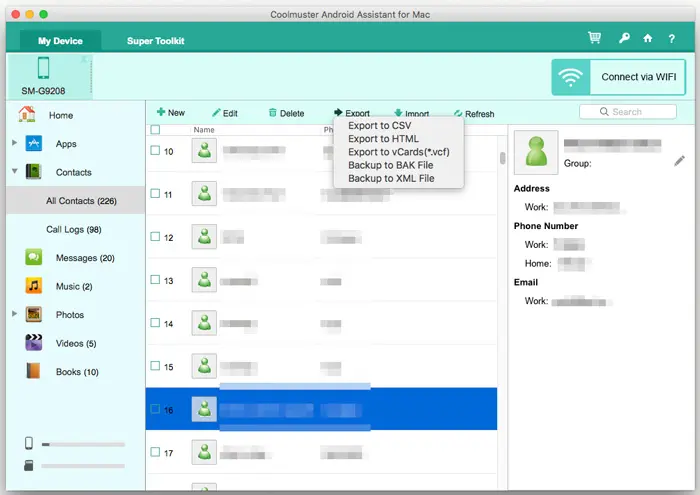Click the Photos icon in the sidebar
Image resolution: width=700 pixels, height=495 pixels.
(x=33, y=314)
